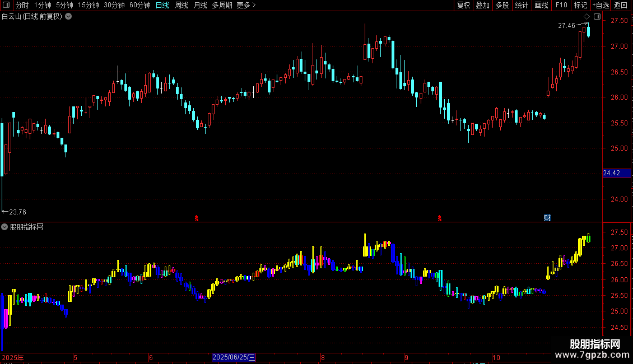Click the 财 financial report marker
This screenshot has width=633, height=364.
click(x=547, y=217)
